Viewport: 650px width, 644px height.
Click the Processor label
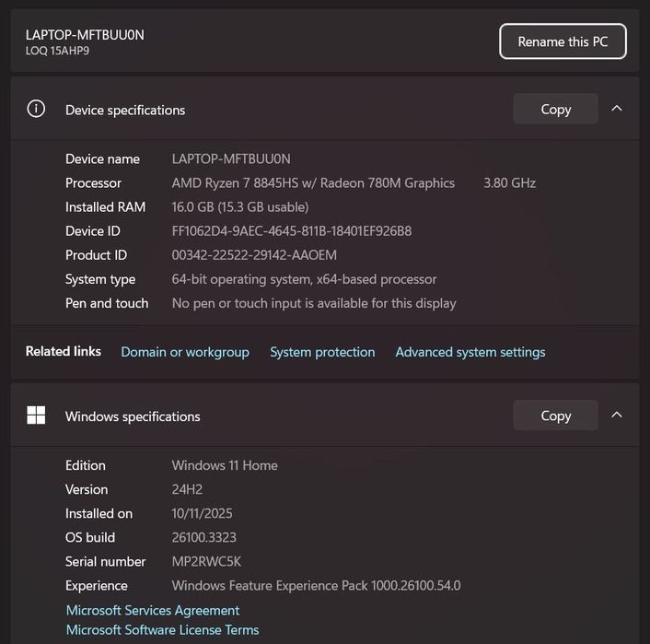93,183
